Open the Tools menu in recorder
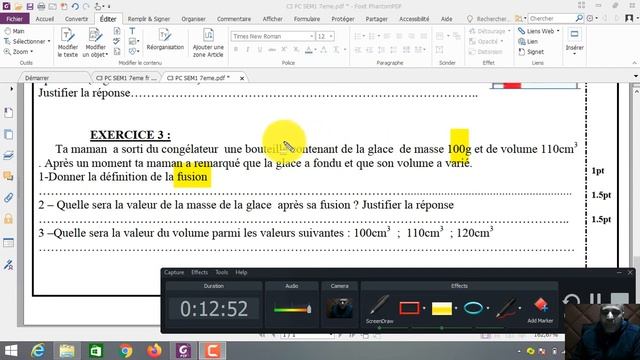Image resolution: width=640 pixels, height=360 pixels. click(222, 272)
